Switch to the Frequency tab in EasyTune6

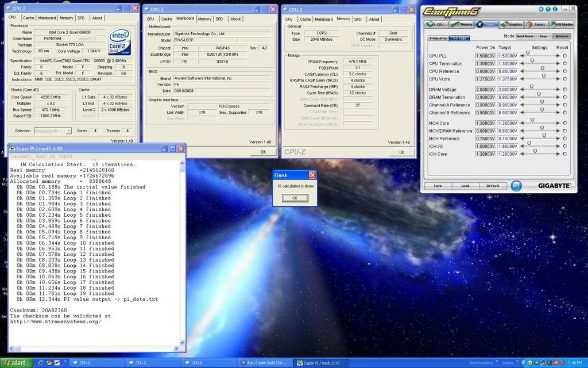tap(438, 38)
